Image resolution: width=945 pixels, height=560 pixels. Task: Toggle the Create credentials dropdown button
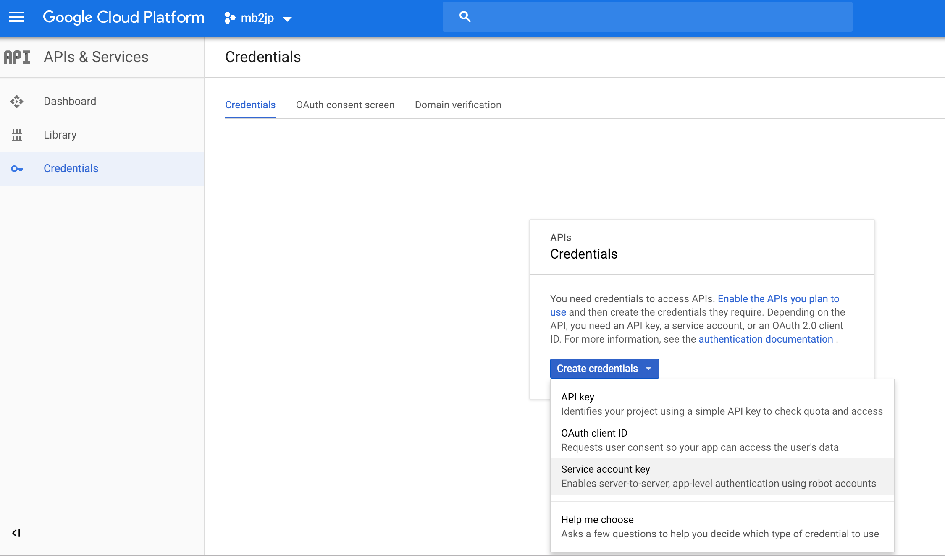[x=604, y=369]
